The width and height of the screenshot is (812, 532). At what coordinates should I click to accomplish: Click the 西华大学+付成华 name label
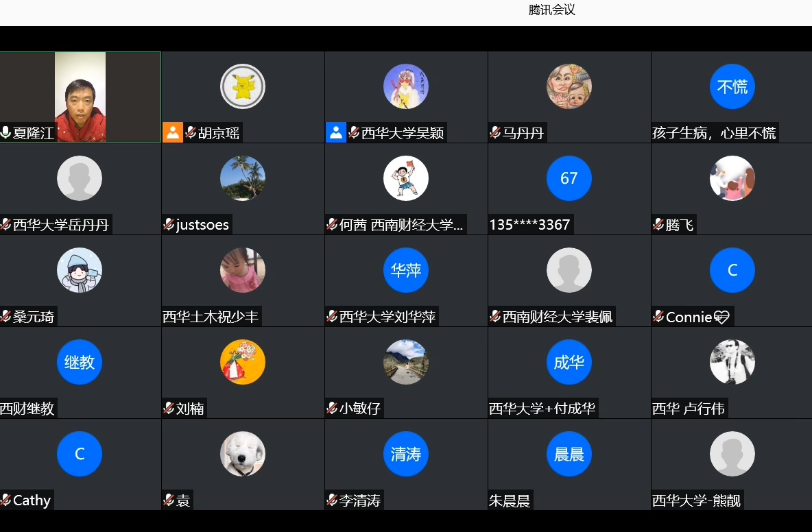click(x=542, y=409)
